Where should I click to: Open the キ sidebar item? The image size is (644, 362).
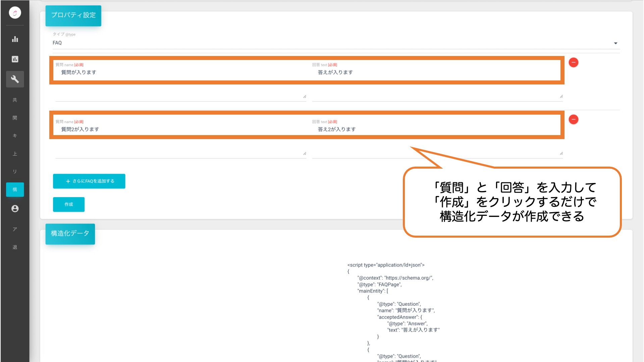[15, 136]
